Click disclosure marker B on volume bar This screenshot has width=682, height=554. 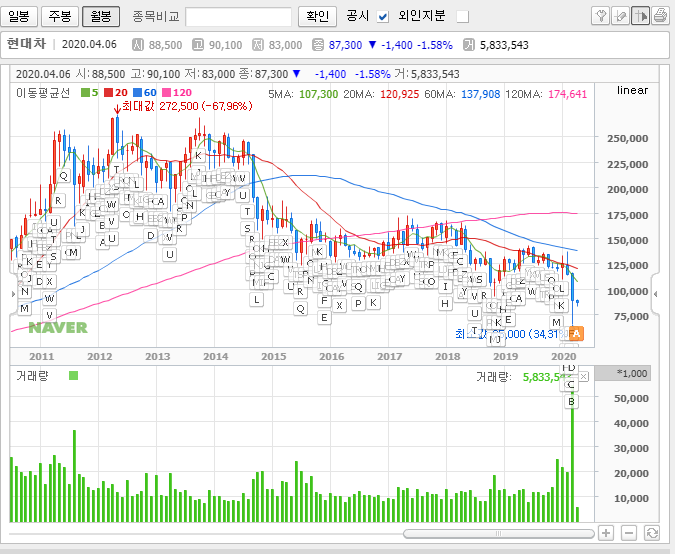(x=572, y=401)
